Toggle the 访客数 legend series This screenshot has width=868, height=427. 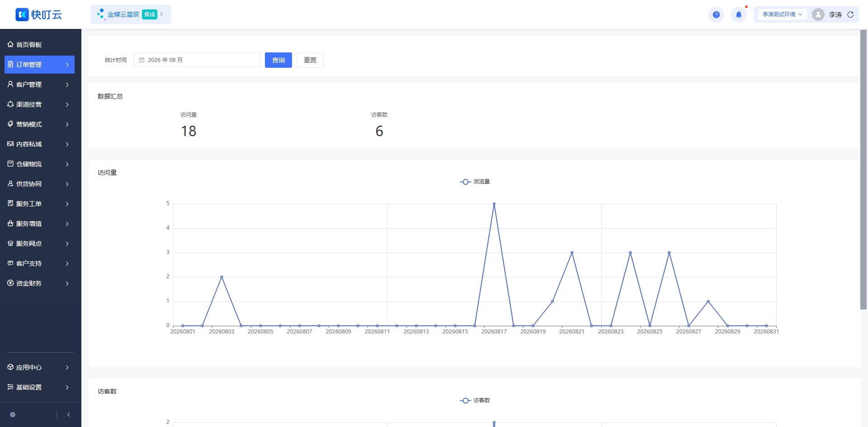(x=475, y=400)
